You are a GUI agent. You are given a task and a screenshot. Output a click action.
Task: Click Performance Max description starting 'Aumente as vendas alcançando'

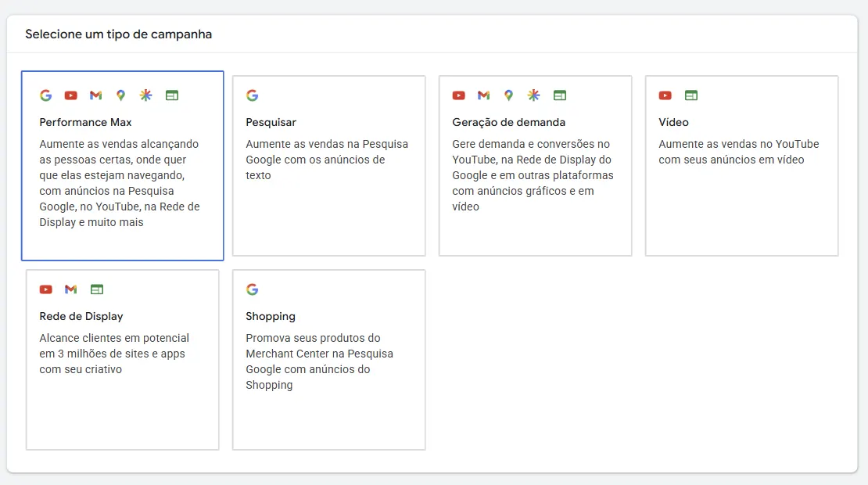click(x=120, y=183)
